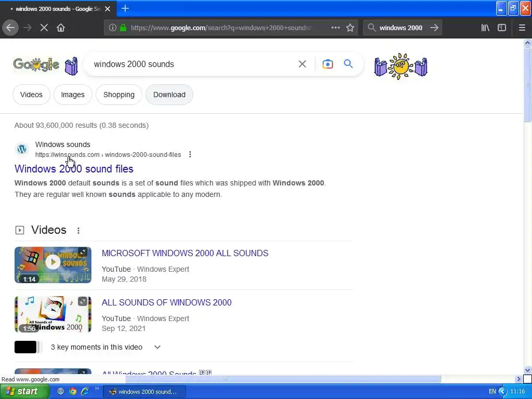The image size is (532, 399).
Task: Switch to Shopping results
Action: (119, 95)
